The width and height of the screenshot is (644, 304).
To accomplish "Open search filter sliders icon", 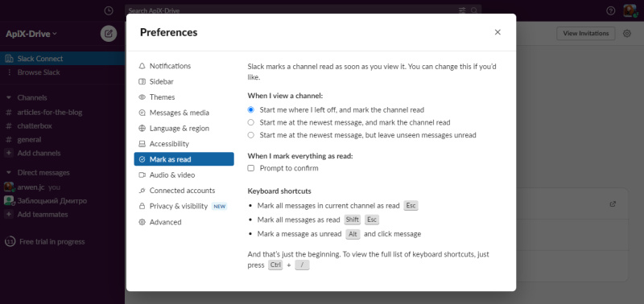I will pos(462,10).
